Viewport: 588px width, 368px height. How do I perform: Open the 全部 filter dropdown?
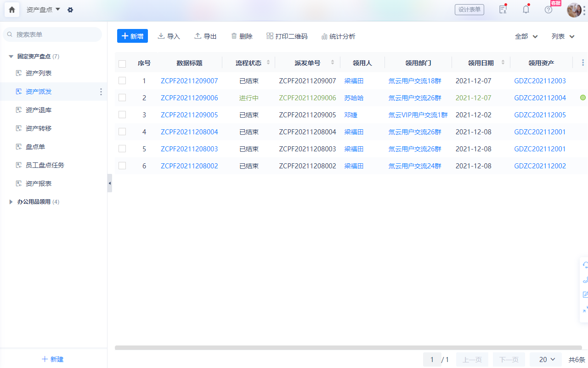point(526,36)
